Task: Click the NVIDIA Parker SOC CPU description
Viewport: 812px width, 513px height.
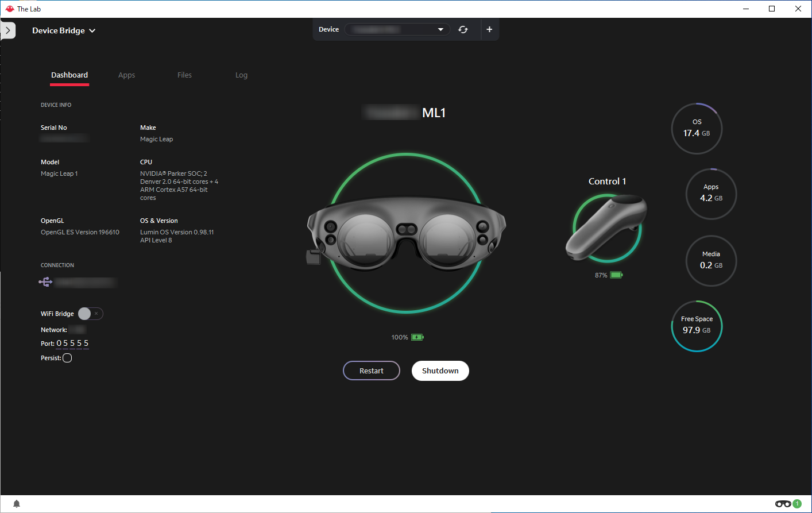Action: tap(179, 186)
